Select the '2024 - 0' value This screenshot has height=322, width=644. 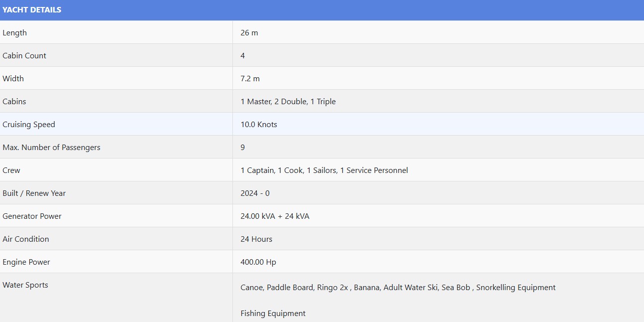tap(255, 193)
